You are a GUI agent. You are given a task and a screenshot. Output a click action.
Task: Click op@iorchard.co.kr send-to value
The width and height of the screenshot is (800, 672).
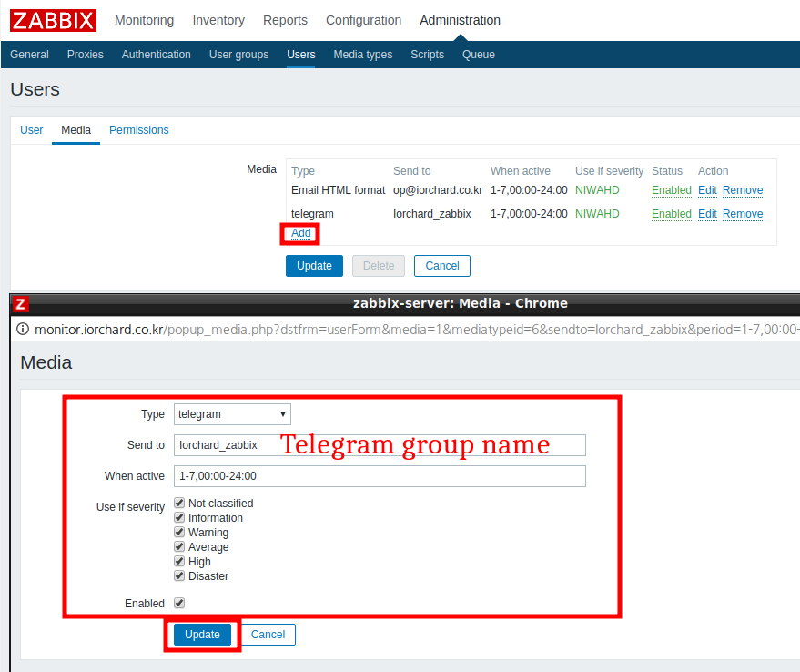click(438, 190)
